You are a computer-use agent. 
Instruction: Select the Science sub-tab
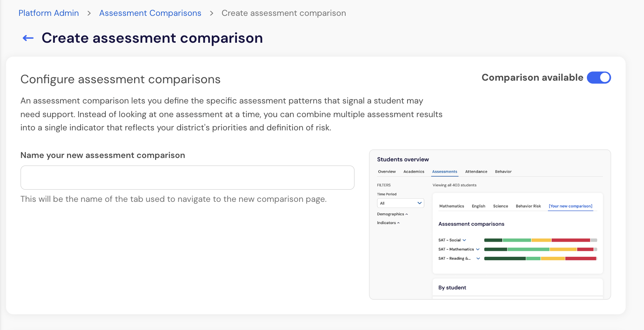500,206
